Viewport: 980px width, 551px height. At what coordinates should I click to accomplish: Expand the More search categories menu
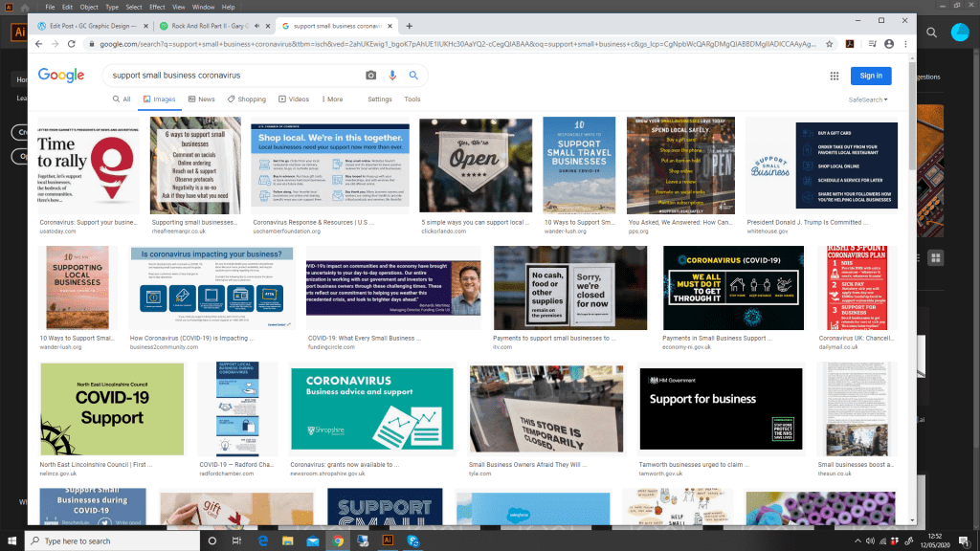(x=331, y=99)
